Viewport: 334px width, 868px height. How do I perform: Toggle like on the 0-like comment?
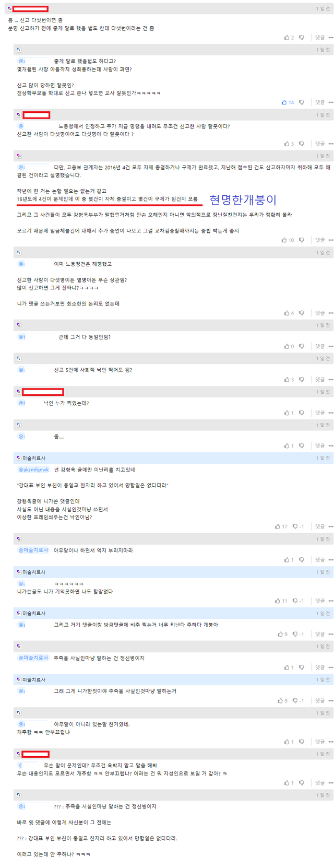click(x=287, y=346)
